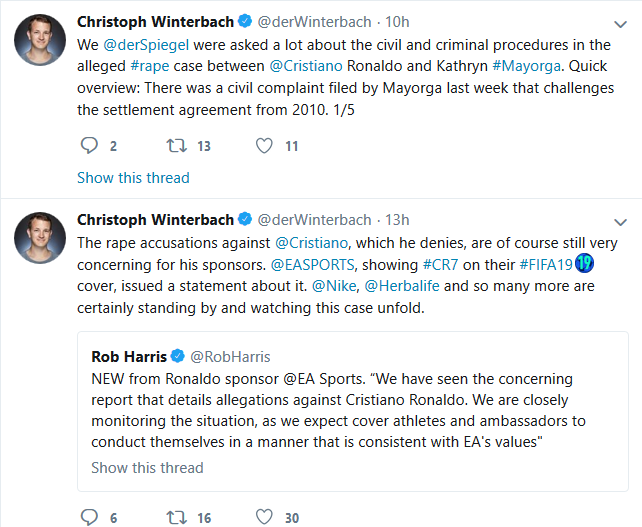Click Winterbach's avatar on second tweet

[x=40, y=238]
